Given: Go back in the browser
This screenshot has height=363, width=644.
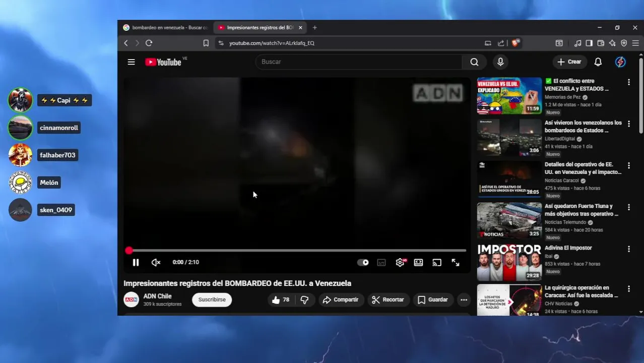Looking at the screenshot, I should [126, 43].
